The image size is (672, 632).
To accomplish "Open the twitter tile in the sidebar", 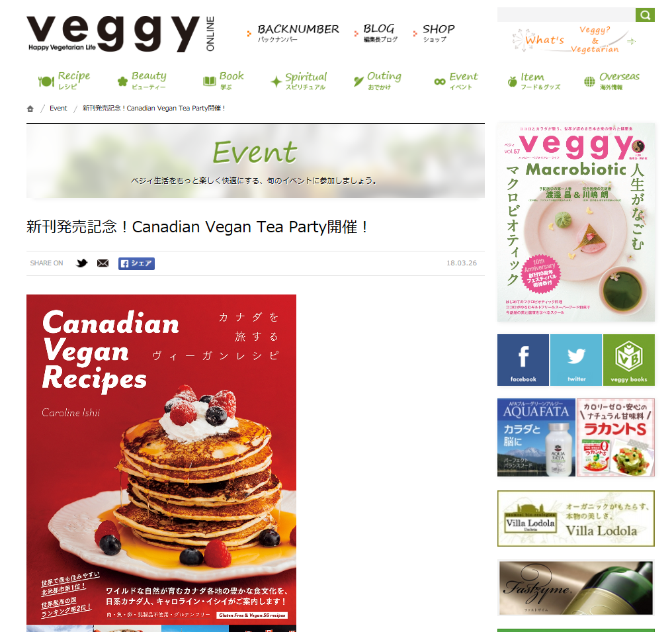I will pyautogui.click(x=576, y=360).
